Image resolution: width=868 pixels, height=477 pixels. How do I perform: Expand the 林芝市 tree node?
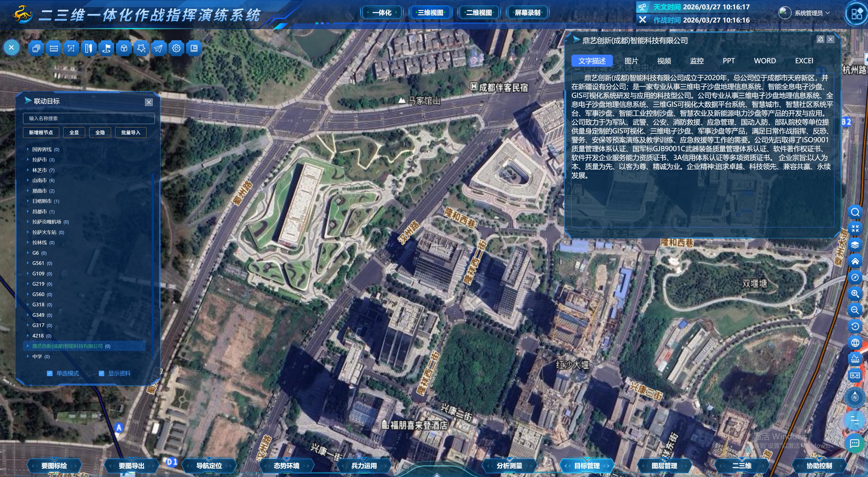click(28, 170)
